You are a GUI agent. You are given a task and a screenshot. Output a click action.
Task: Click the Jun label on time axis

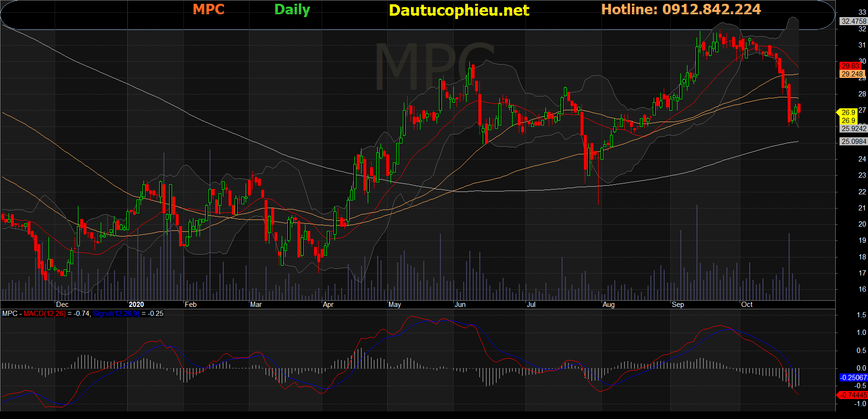coord(460,305)
